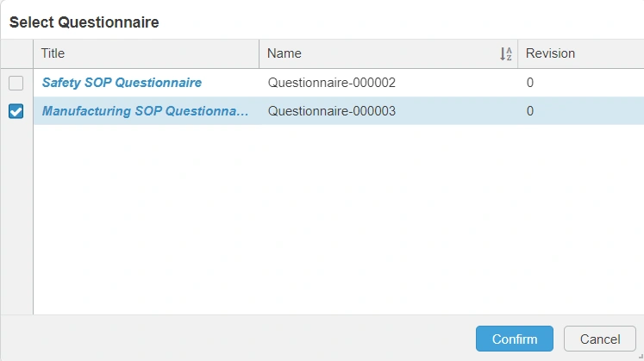Click the resize grip at dialog corner
This screenshot has height=361, width=644.
point(639,356)
